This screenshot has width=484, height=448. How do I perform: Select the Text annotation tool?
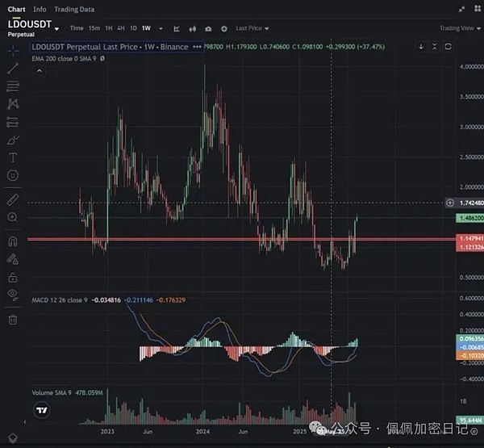click(12, 157)
